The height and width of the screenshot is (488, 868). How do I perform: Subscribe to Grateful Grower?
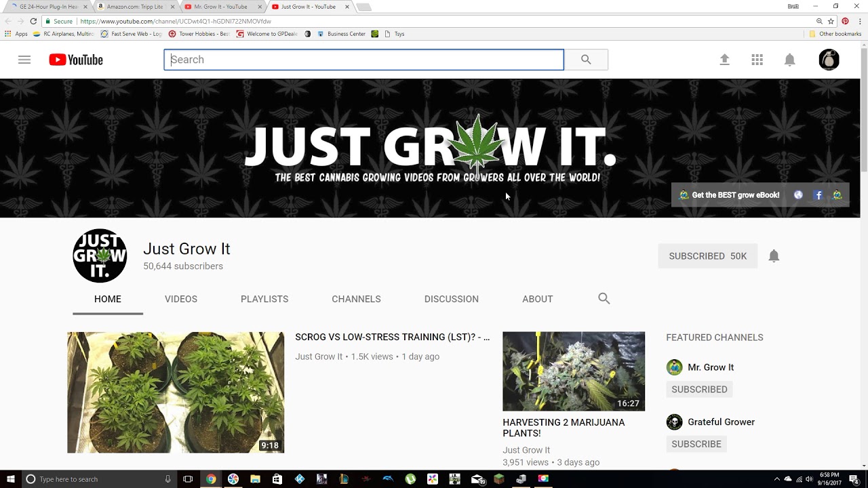(x=696, y=444)
